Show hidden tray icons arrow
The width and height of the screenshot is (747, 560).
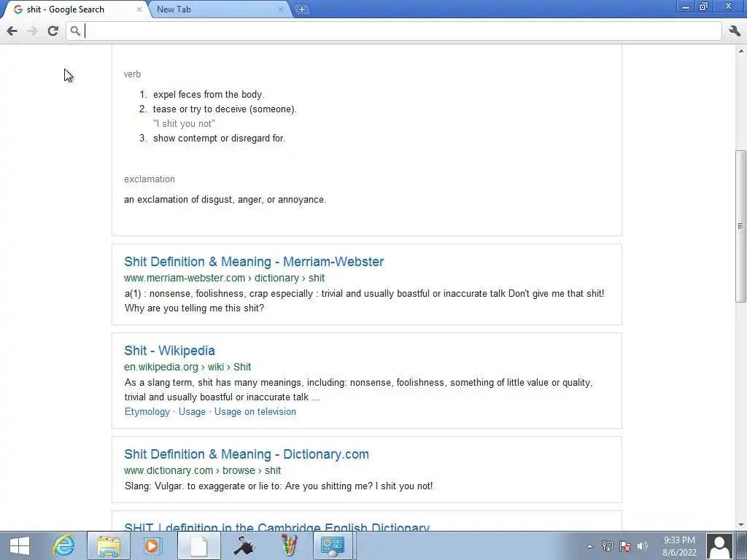(589, 546)
